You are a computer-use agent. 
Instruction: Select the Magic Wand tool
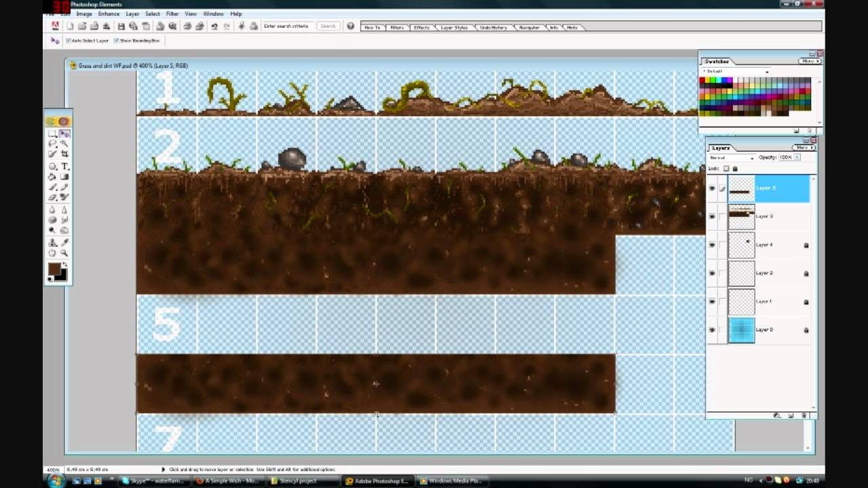coord(64,143)
